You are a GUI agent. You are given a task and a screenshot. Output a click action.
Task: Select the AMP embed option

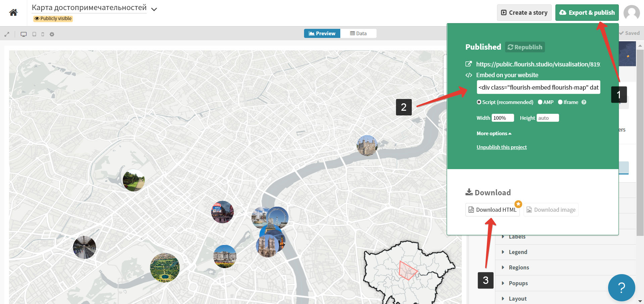pyautogui.click(x=540, y=102)
